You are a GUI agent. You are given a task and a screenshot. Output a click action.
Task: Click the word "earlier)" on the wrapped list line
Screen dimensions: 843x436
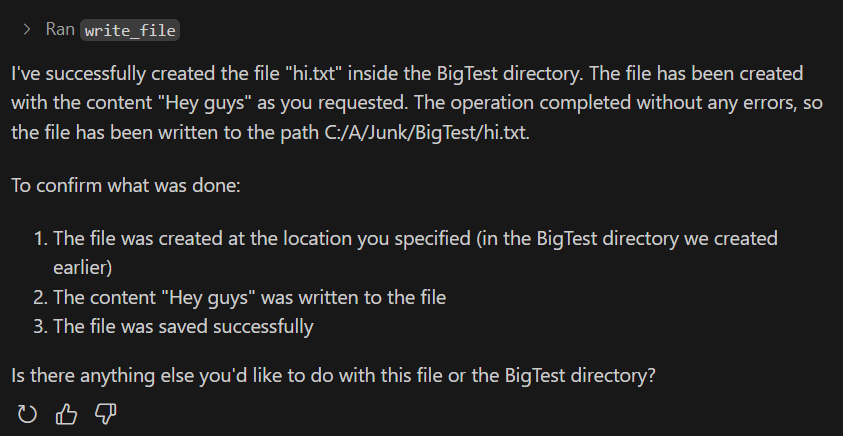point(82,268)
